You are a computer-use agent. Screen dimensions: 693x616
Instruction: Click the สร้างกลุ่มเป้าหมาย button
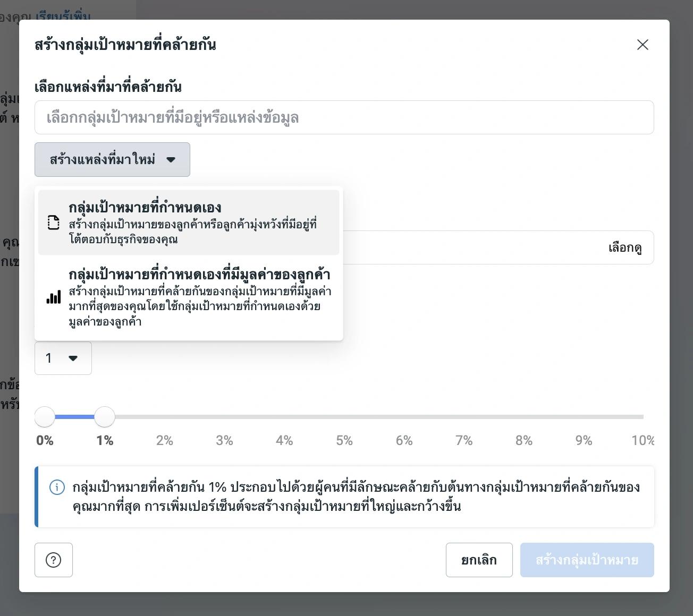click(x=587, y=560)
